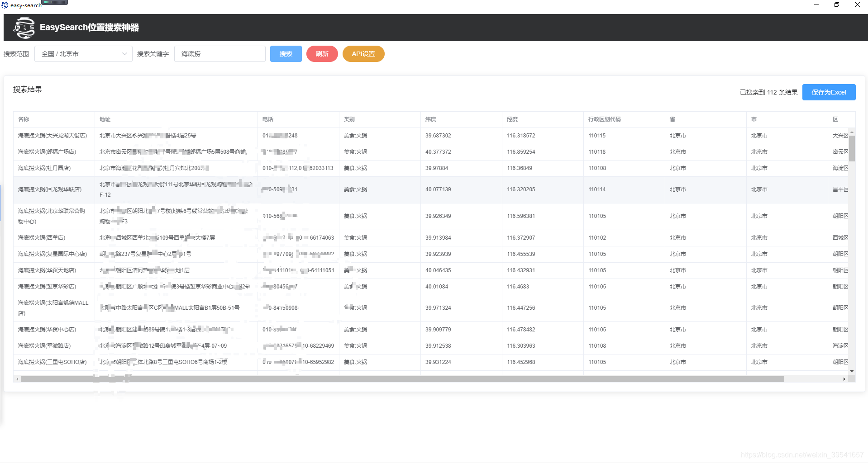Click the easy-search title bar app icon
Viewport: 868px width, 463px height.
[x=5, y=5]
